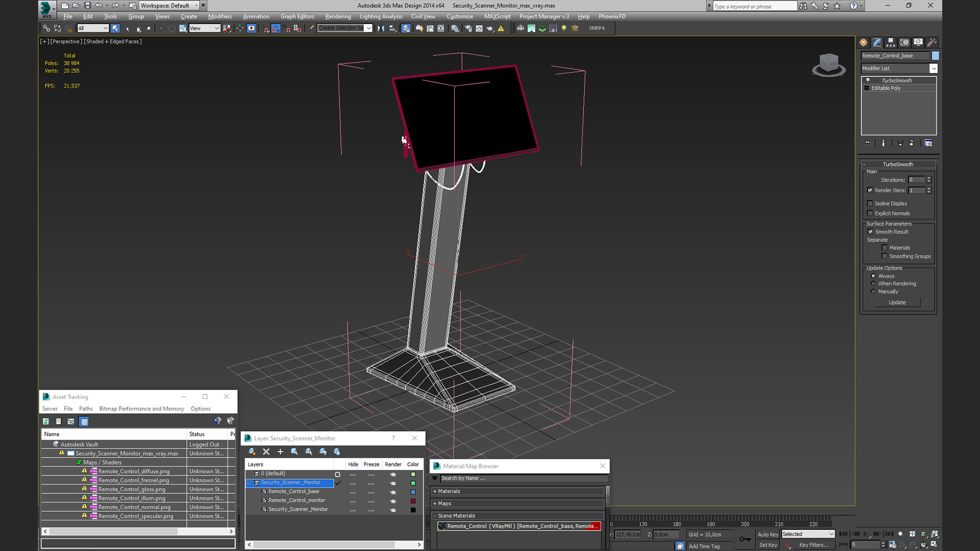Screen dimensions: 980x551
Task: Click the TurboSmooth Update button
Action: (x=897, y=303)
